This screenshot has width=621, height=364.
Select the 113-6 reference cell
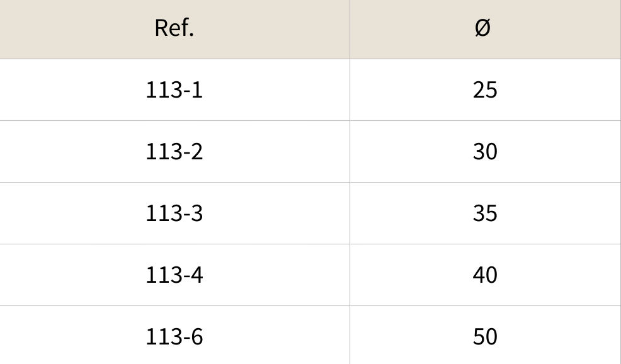(x=174, y=337)
